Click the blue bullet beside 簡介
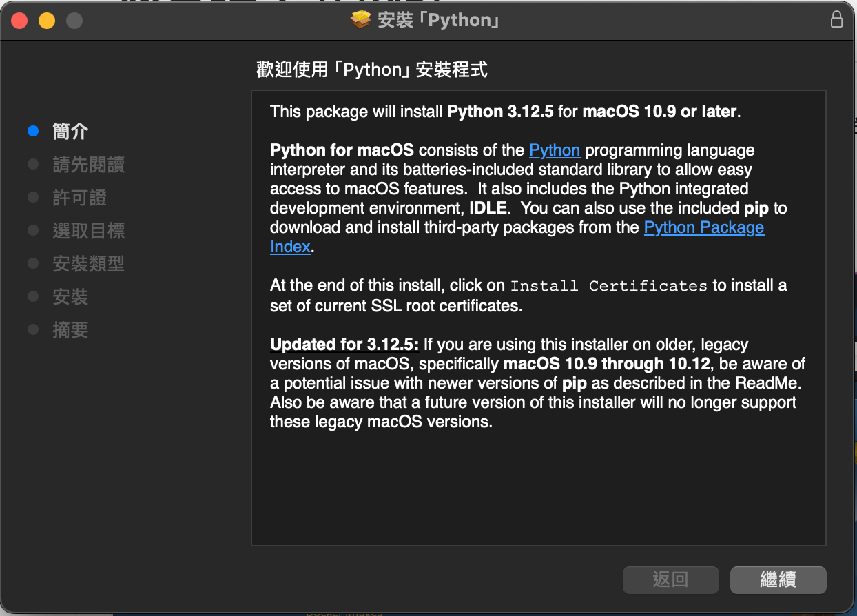Viewport: 857px width, 616px height. (x=32, y=131)
